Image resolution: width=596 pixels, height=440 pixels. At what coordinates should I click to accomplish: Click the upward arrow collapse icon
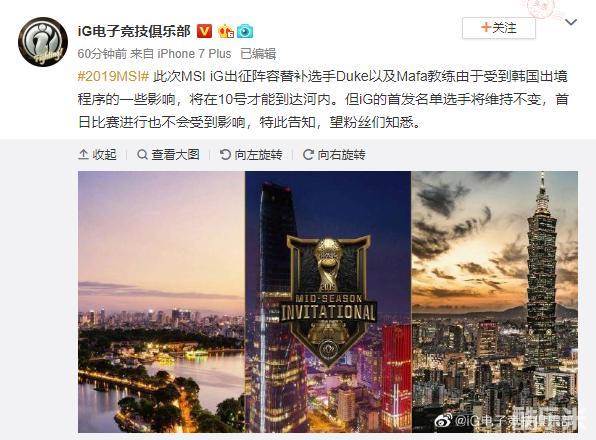pos(83,155)
